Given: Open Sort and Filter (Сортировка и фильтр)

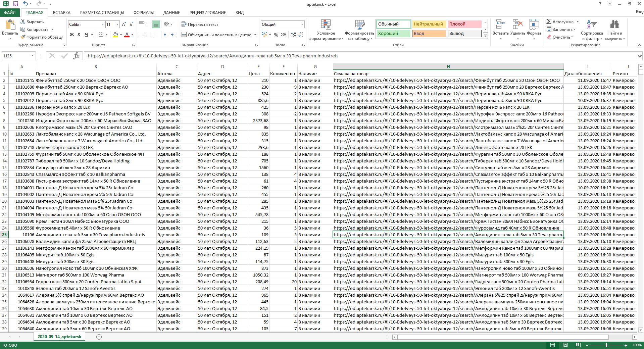Looking at the screenshot, I should click(x=592, y=30).
